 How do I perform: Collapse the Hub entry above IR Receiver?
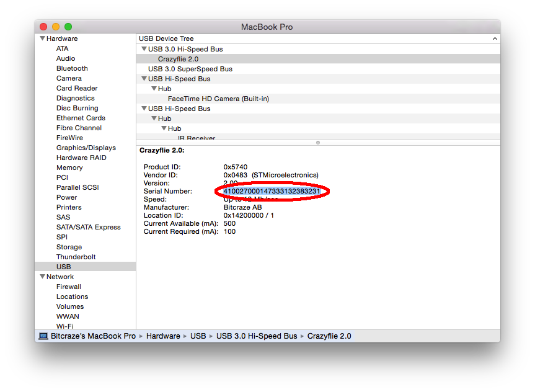(x=164, y=128)
